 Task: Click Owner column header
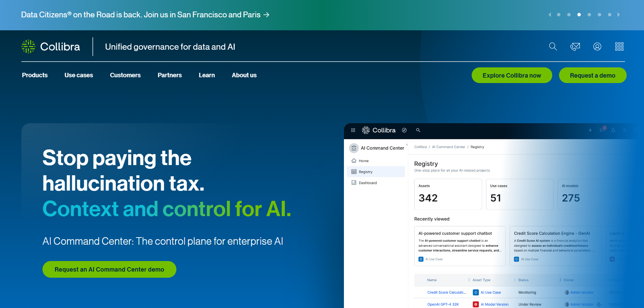pos(569,280)
